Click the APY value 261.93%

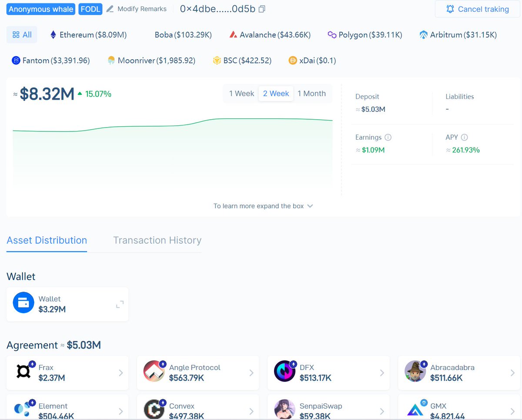pos(466,150)
